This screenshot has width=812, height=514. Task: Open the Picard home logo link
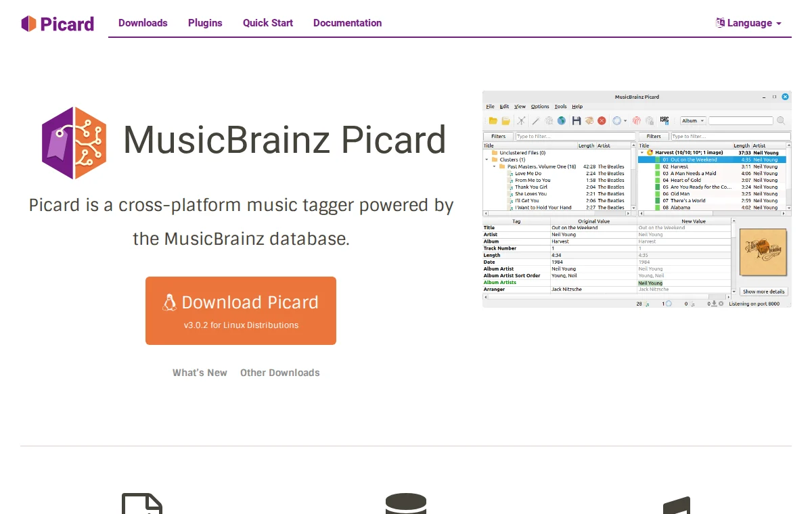pyautogui.click(x=58, y=24)
